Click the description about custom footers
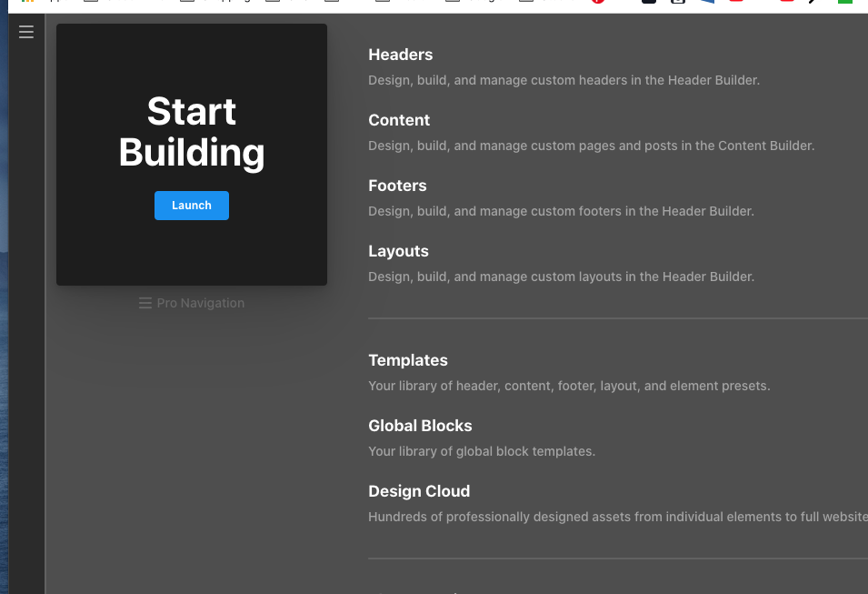Screen dimensions: 868x594 point(562,211)
